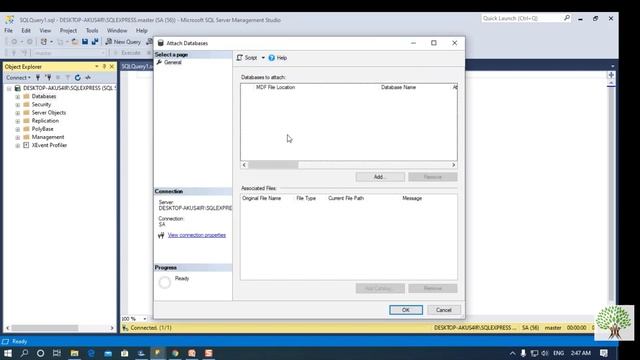This screenshot has height=360, width=640.
Task: Open the Window menu in SSMS
Action: coord(117,31)
